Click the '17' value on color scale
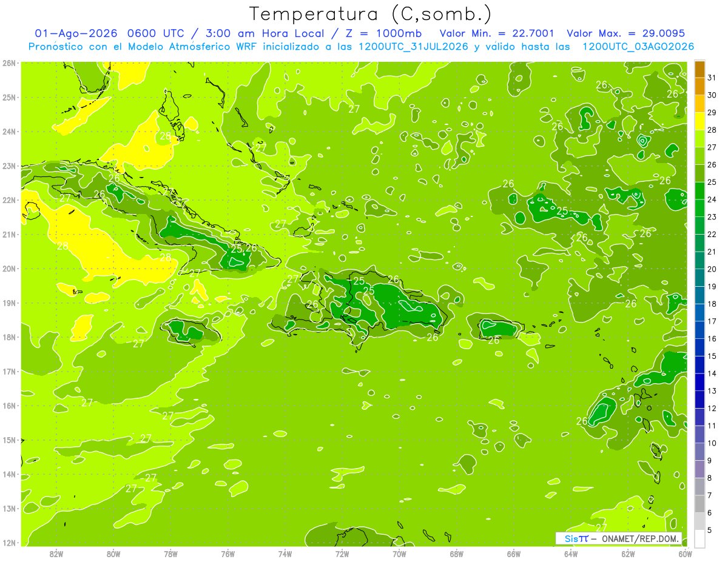This screenshot has width=728, height=562. [712, 321]
